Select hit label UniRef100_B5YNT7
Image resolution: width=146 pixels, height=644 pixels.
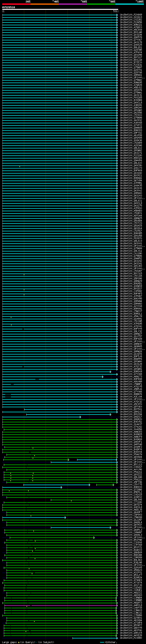131,625
